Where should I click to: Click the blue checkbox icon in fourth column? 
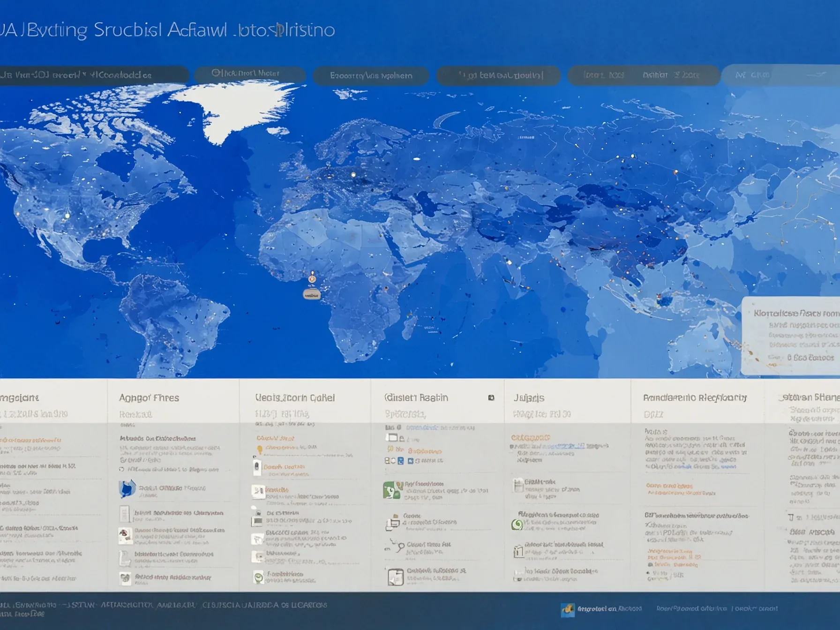pyautogui.click(x=400, y=461)
